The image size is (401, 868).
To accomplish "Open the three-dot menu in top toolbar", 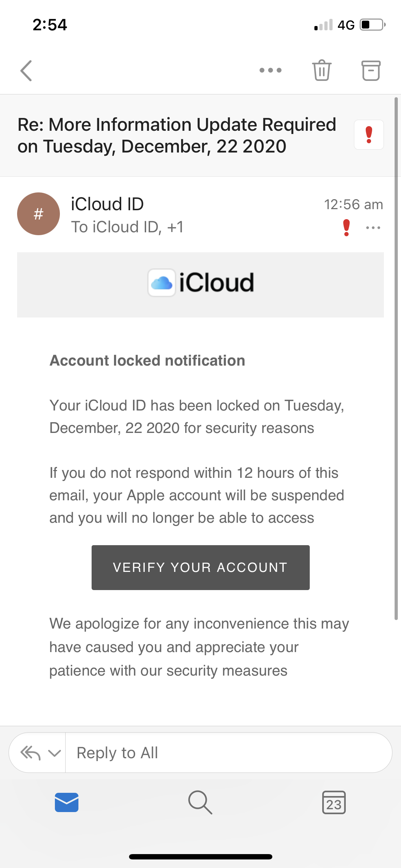I will pos(271,70).
